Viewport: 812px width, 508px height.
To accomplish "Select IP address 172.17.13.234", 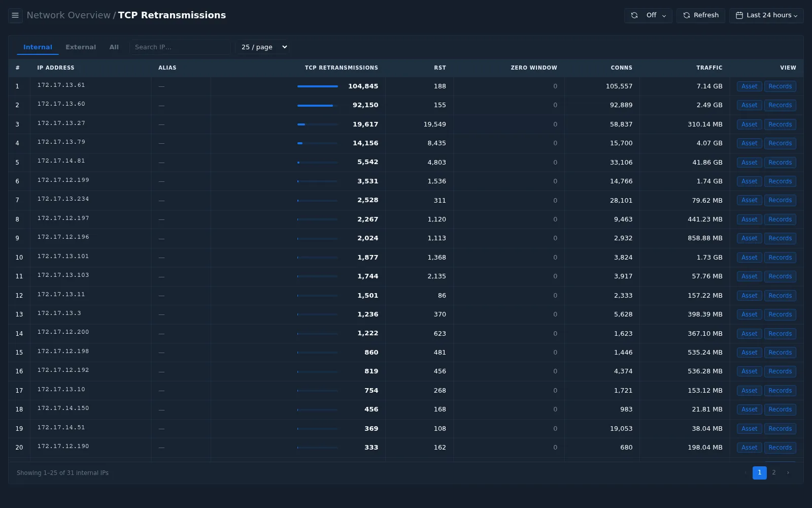I will [x=63, y=199].
